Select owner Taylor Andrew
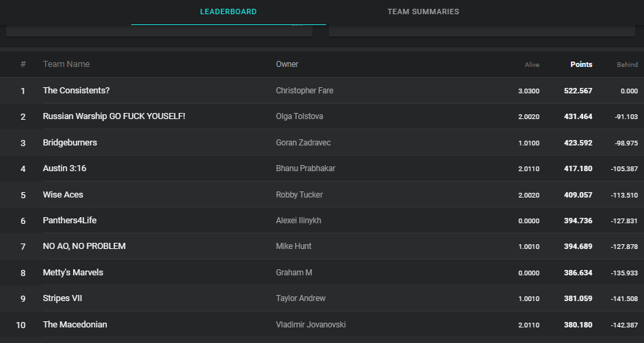644x343 pixels. click(x=300, y=298)
